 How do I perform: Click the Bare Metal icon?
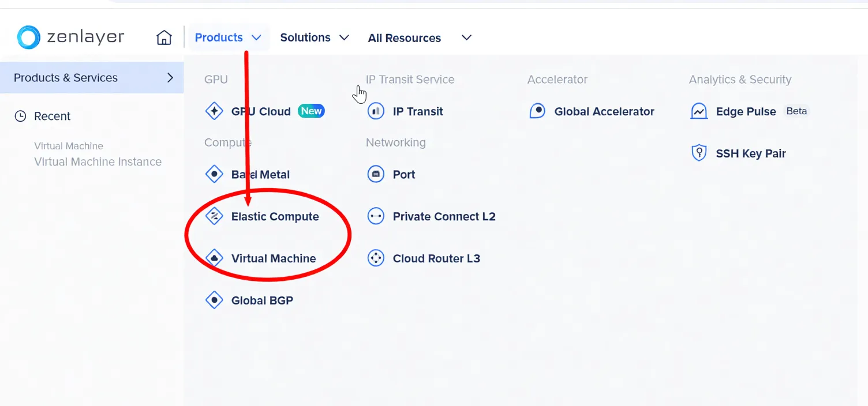click(x=214, y=174)
